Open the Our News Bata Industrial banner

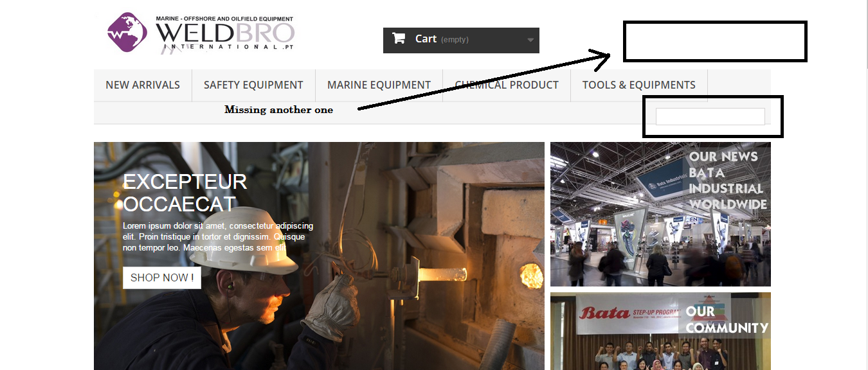(x=660, y=214)
